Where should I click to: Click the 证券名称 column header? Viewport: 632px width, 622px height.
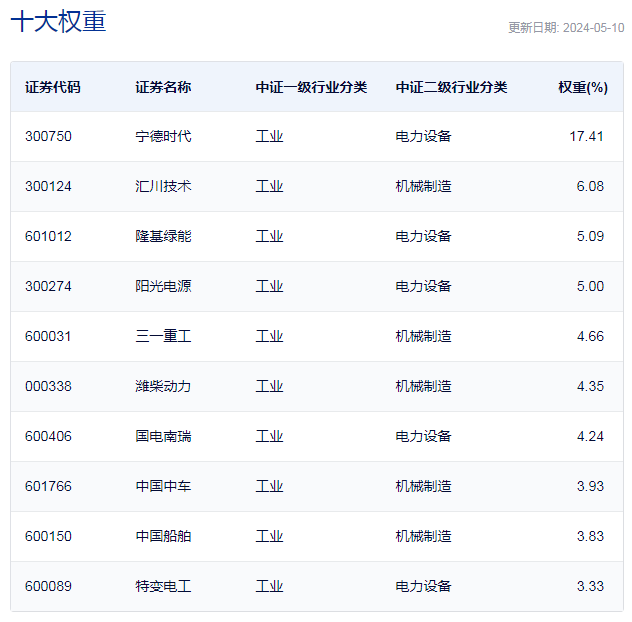pos(163,87)
